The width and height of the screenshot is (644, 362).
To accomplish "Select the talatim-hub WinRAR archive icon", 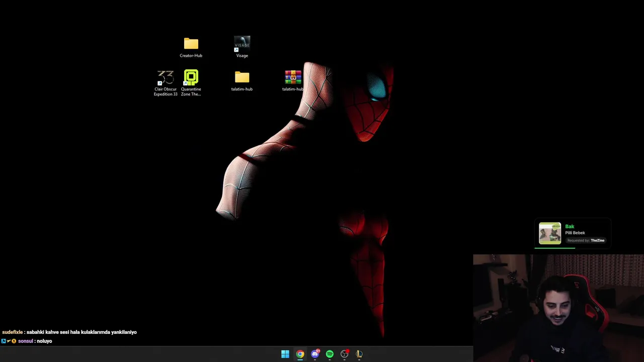I will tap(293, 77).
